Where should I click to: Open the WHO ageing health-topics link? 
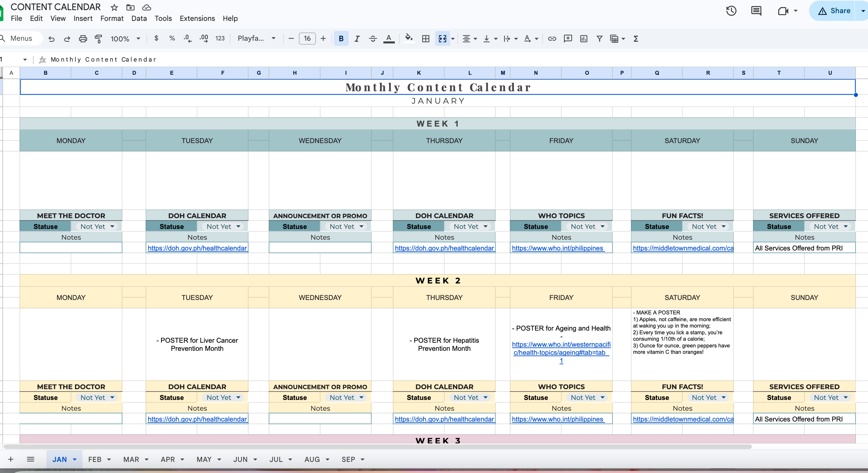561,352
